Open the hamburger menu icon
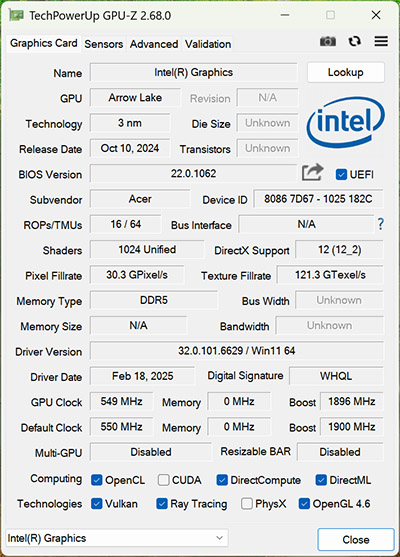 pyautogui.click(x=381, y=41)
